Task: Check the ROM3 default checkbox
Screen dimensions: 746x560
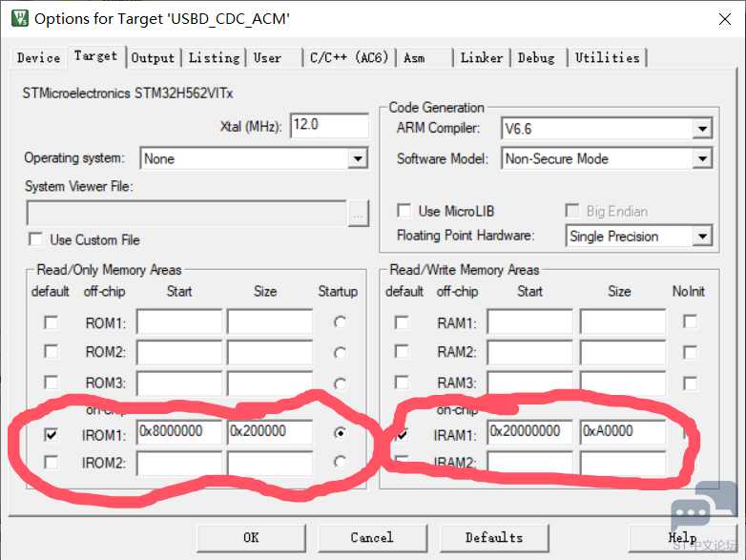Action: pyautogui.click(x=51, y=382)
